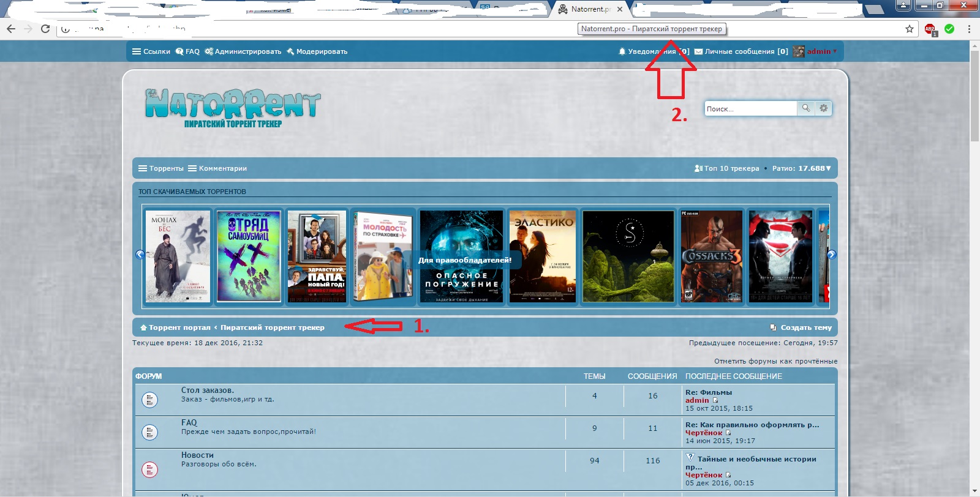Viewport: 980px width, 497px height.
Task: Open Чертёнок profile in Новости row
Action: (x=704, y=475)
